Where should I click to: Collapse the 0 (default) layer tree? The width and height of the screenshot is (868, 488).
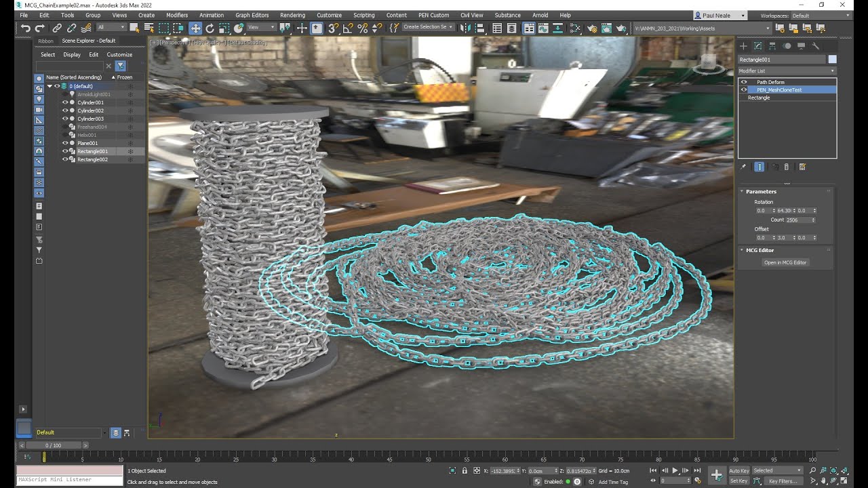pyautogui.click(x=50, y=86)
